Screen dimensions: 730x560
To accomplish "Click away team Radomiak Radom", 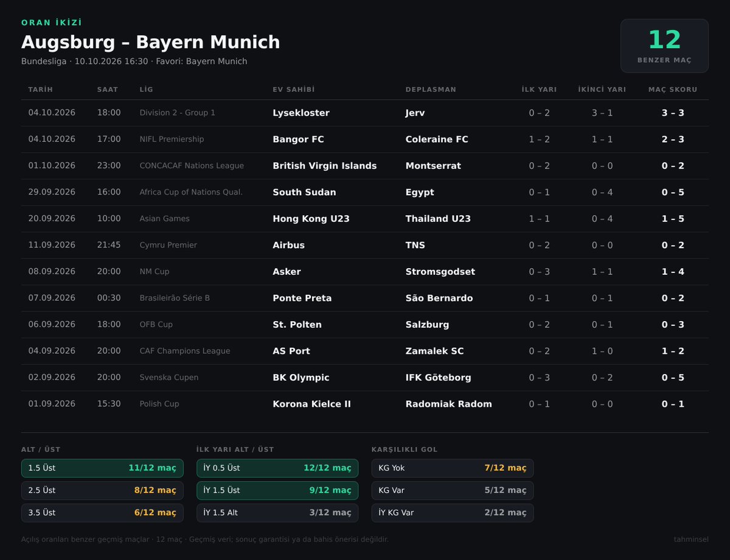I will [448, 404].
